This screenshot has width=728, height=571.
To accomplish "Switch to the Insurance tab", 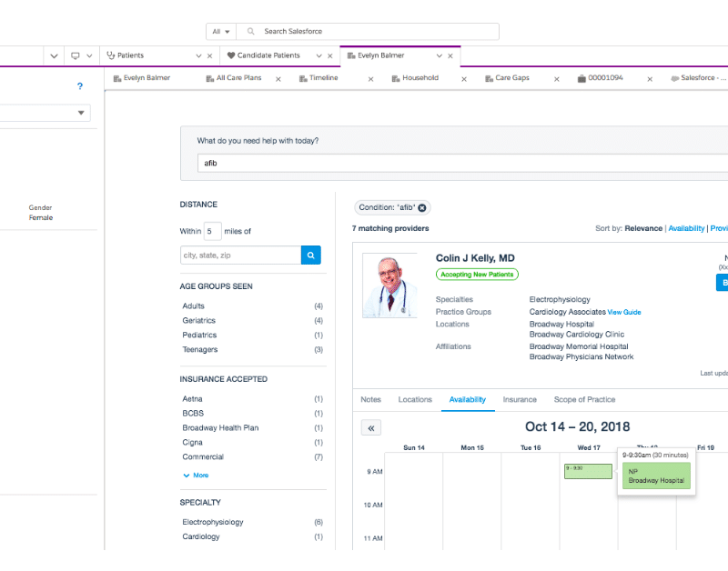I will 520,399.
